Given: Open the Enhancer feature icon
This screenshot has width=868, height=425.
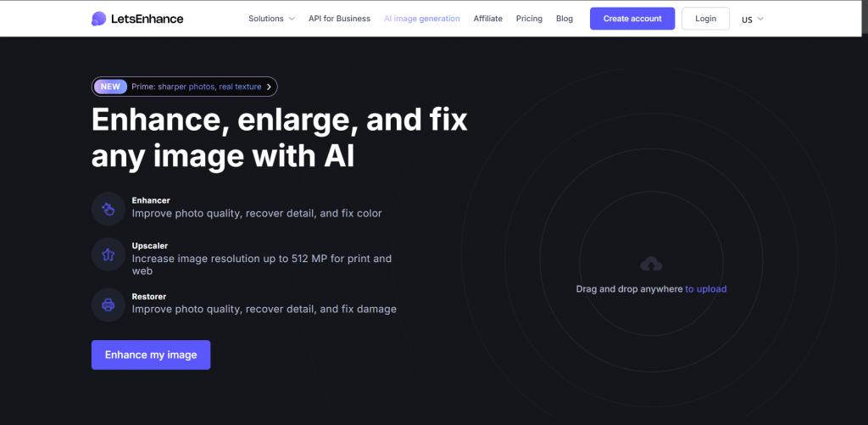Looking at the screenshot, I should (x=108, y=209).
